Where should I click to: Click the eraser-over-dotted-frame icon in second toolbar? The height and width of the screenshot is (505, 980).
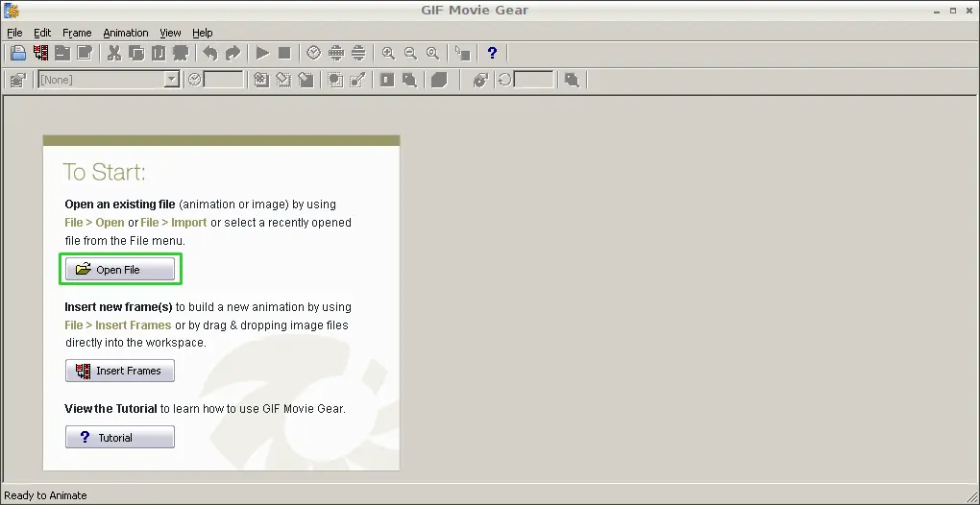[x=283, y=80]
